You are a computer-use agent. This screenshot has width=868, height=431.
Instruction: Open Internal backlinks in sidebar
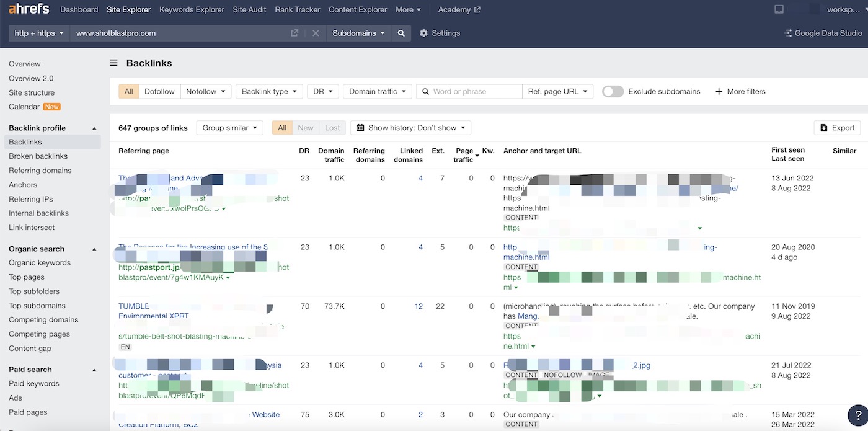pos(38,213)
